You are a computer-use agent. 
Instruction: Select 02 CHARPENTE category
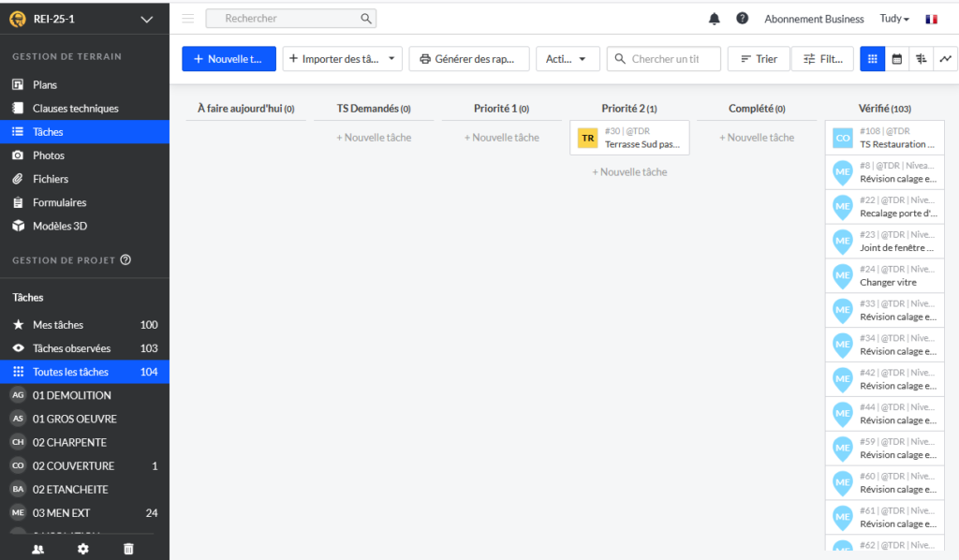[84, 442]
